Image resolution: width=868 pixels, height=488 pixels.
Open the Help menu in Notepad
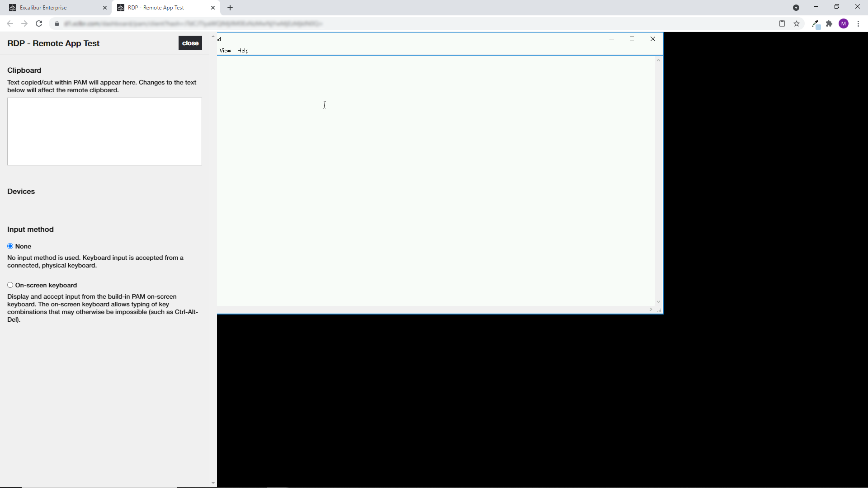243,51
